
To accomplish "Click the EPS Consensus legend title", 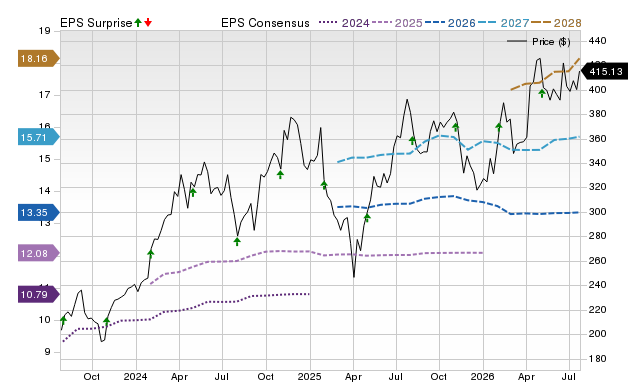I will click(265, 23).
